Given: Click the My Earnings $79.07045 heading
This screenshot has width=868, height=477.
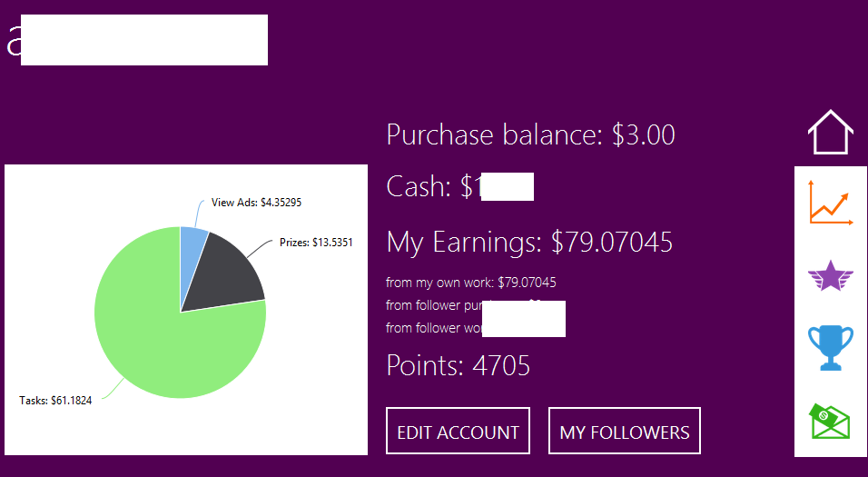Looking at the screenshot, I should coord(529,243).
